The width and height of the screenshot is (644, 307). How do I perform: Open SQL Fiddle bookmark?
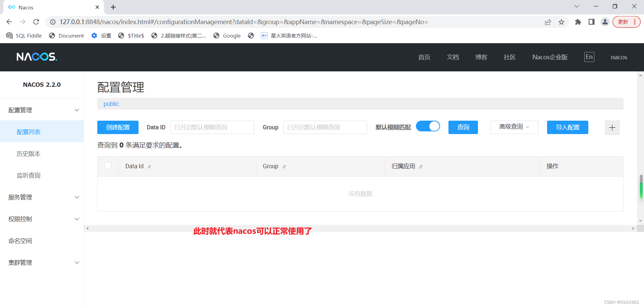(x=24, y=36)
